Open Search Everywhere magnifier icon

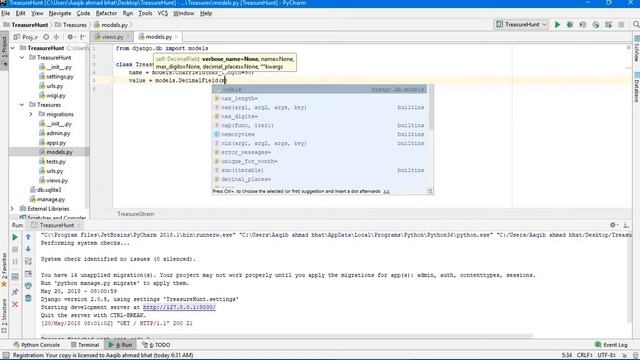[x=636, y=24]
